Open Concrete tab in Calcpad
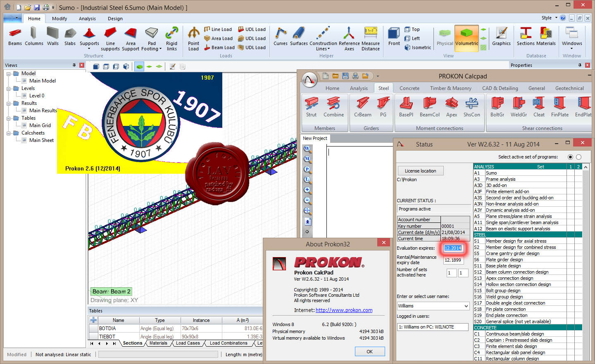The image size is (595, 364). click(409, 88)
